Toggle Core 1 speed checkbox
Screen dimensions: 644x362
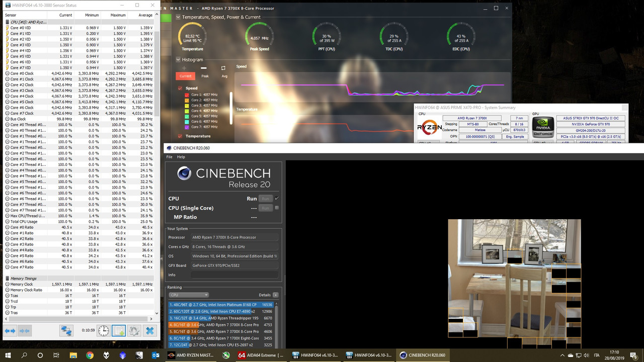187,95
